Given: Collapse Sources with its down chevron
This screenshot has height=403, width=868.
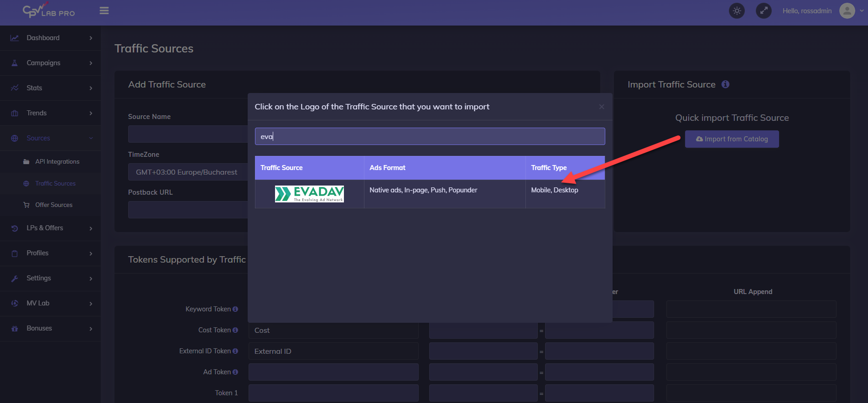Looking at the screenshot, I should pyautogui.click(x=91, y=138).
